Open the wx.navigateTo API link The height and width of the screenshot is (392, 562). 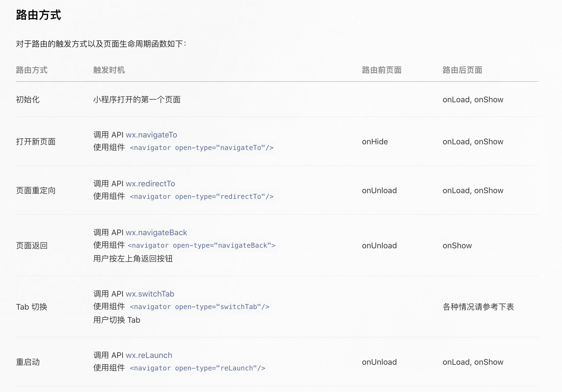click(151, 135)
